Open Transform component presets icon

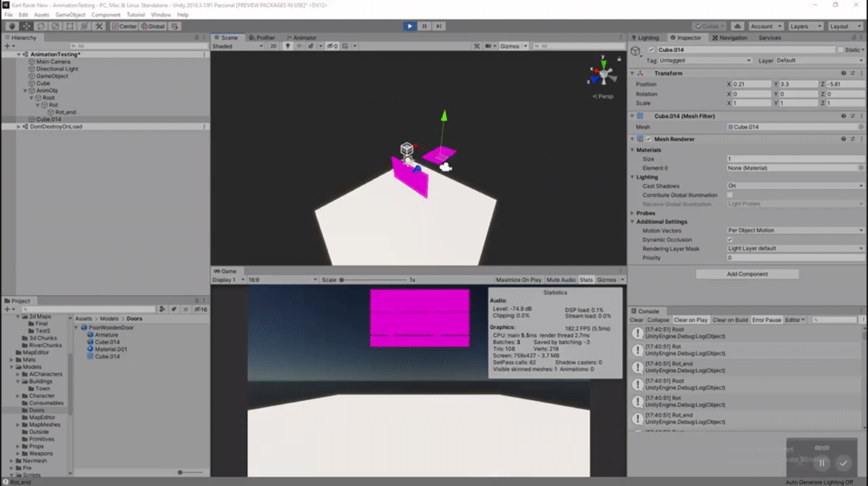[852, 73]
